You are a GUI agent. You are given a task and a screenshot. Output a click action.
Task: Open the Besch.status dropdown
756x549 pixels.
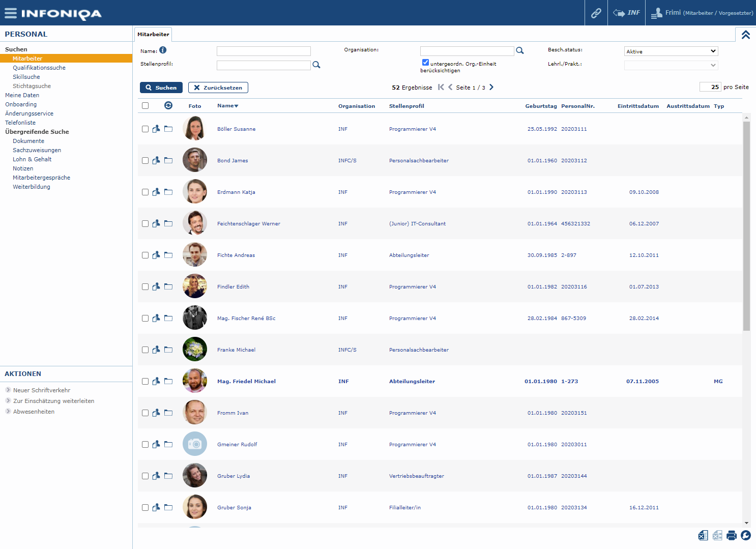(671, 51)
